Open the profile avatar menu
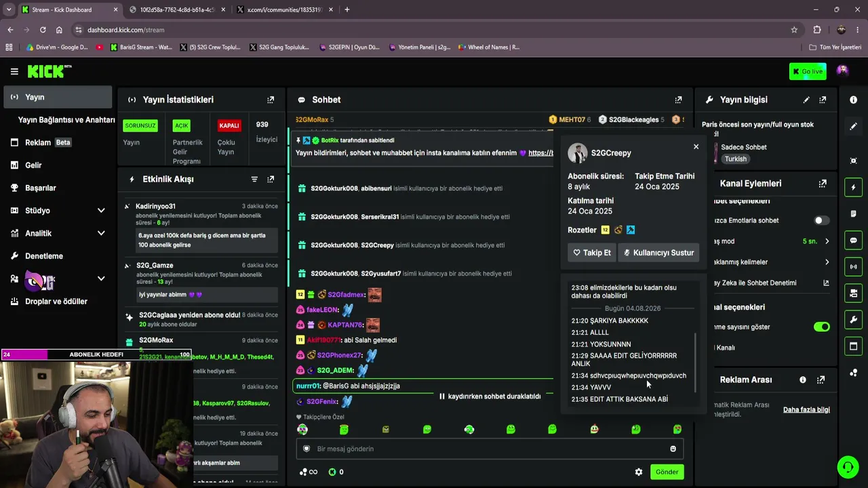The height and width of the screenshot is (488, 868). (842, 71)
